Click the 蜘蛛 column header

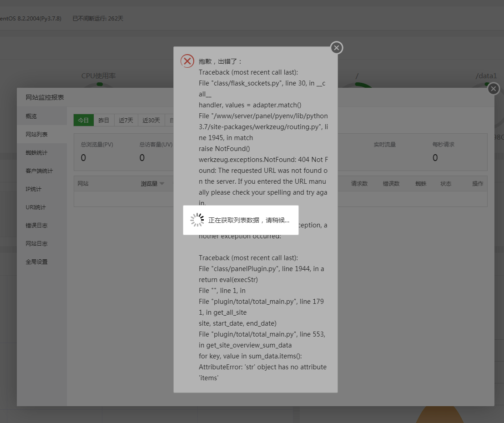[421, 184]
